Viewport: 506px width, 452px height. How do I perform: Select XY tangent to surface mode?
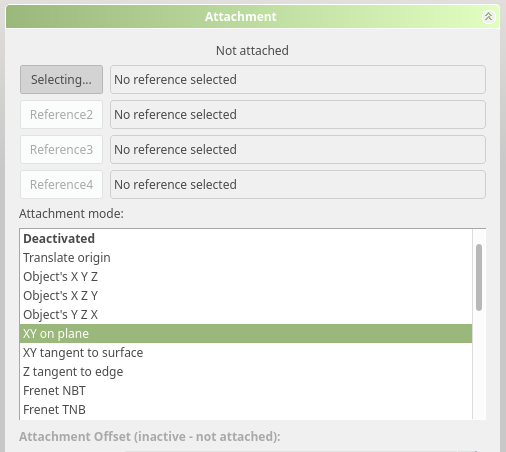[246, 353]
